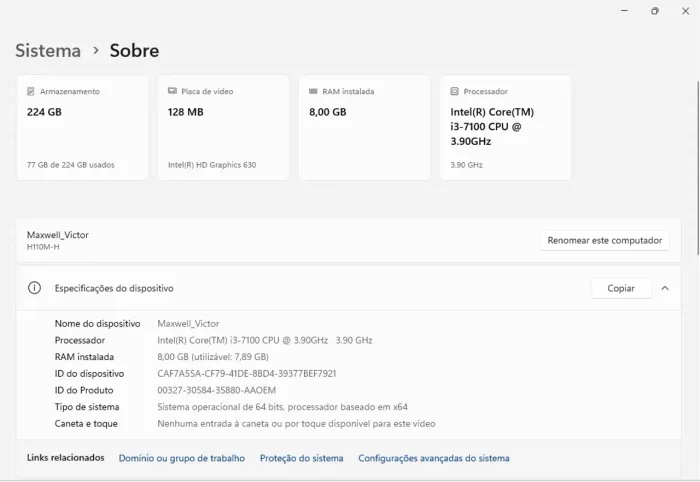Screen dimensions: 700x482
Task: Click the product ID 00327-30584-35880-AAOEM
Action: [217, 390]
